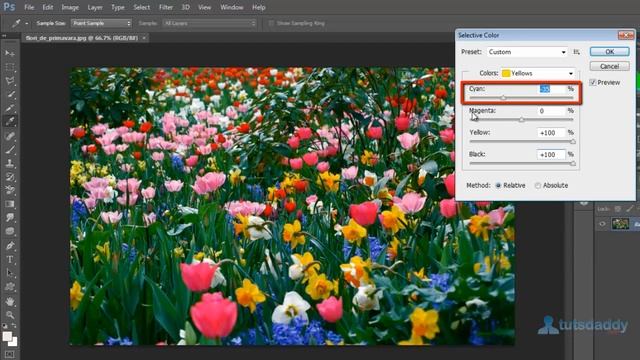Screen dimensions: 640x360
Task: Open the Layer menu
Action: [x=95, y=7]
